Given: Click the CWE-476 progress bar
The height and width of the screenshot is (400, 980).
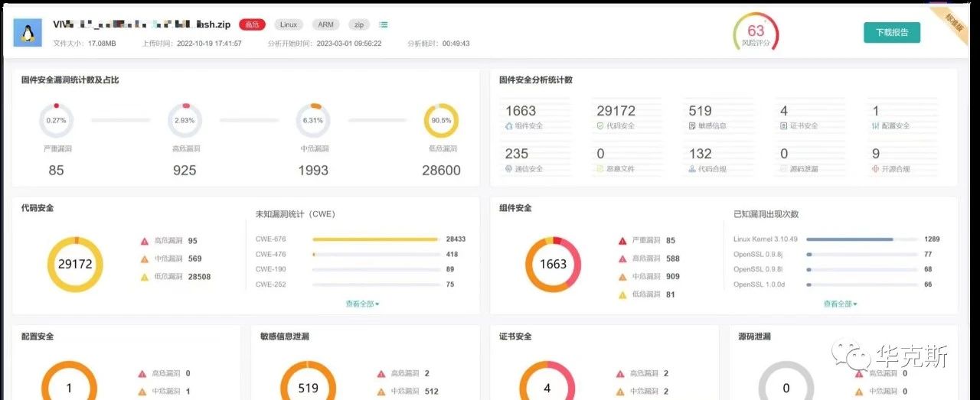Looking at the screenshot, I should 375,254.
